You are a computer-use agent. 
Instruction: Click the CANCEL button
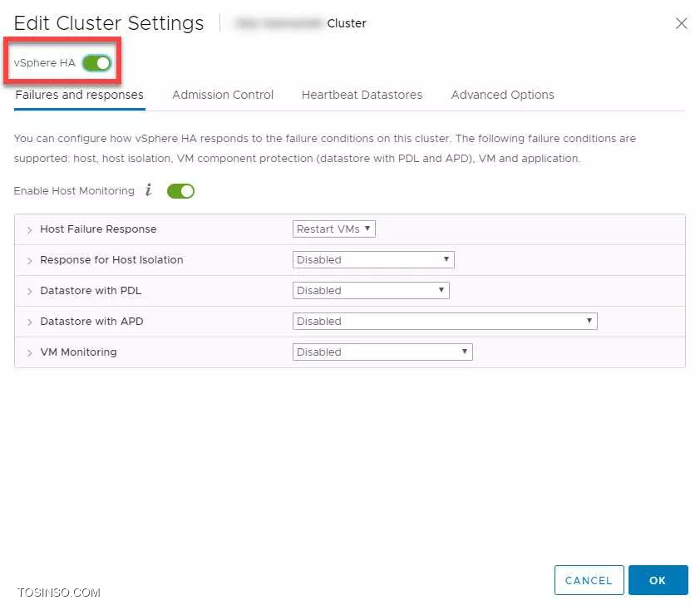pos(589,580)
